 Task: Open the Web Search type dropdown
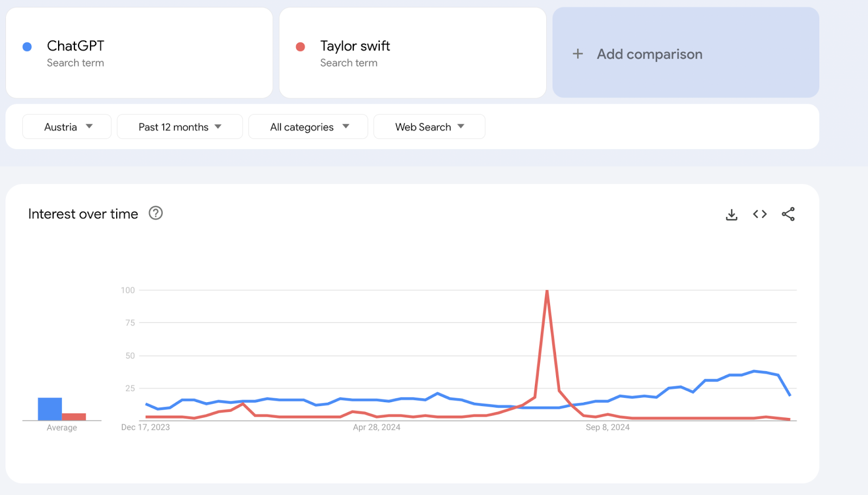pos(429,126)
